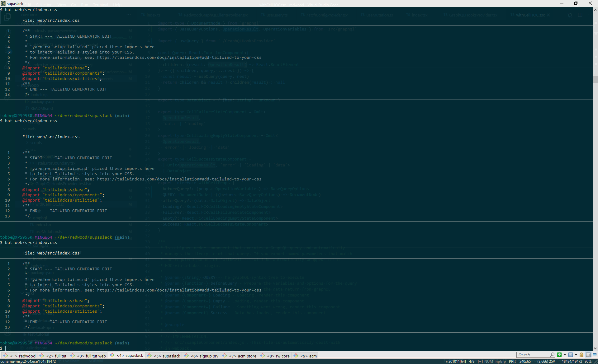The image size is (598, 364).
Task: Open the dropdown arrow beside the new console button
Action: point(565,355)
